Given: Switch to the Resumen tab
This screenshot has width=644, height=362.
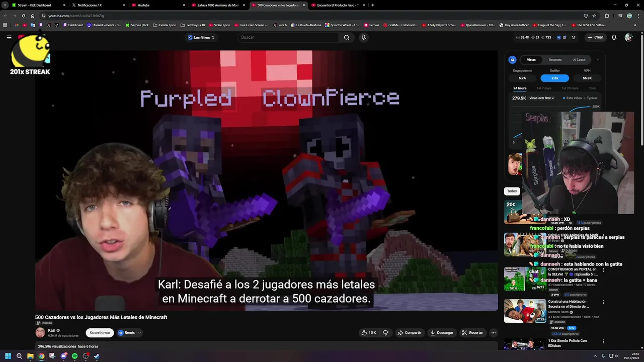Looking at the screenshot, I should tap(555, 60).
